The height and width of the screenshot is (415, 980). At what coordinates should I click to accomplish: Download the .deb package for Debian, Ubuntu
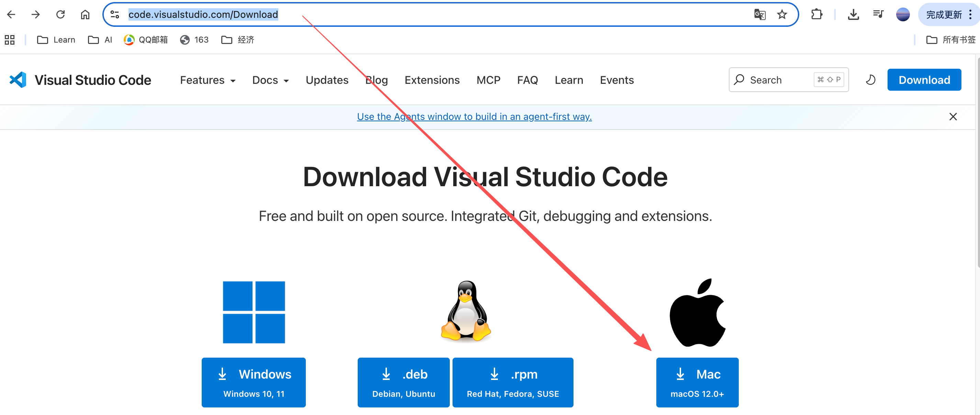[403, 382]
